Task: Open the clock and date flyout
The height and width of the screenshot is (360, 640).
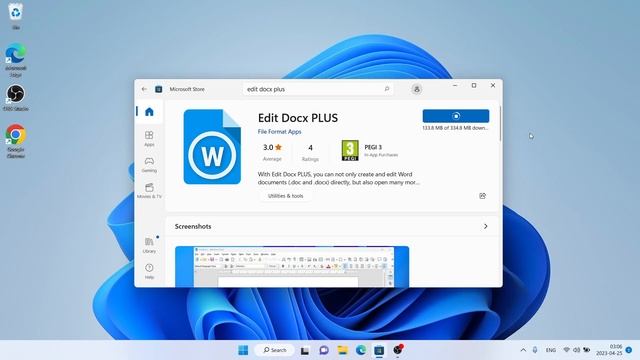Action: point(609,350)
